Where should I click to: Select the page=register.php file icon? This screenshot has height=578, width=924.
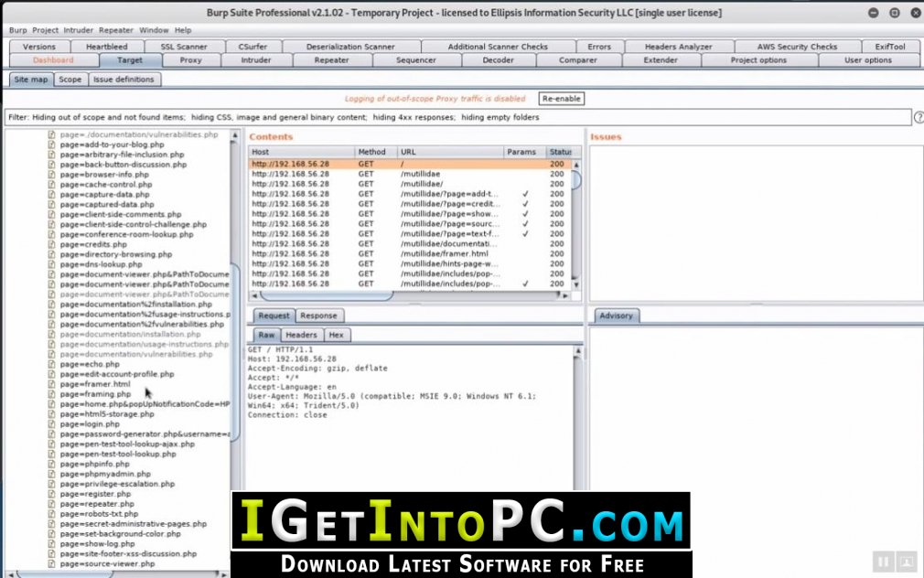(51, 494)
